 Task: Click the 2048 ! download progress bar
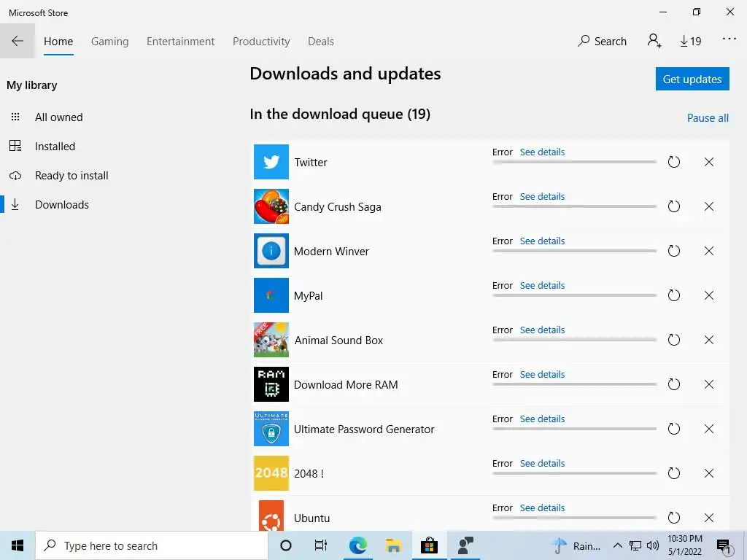(575, 473)
